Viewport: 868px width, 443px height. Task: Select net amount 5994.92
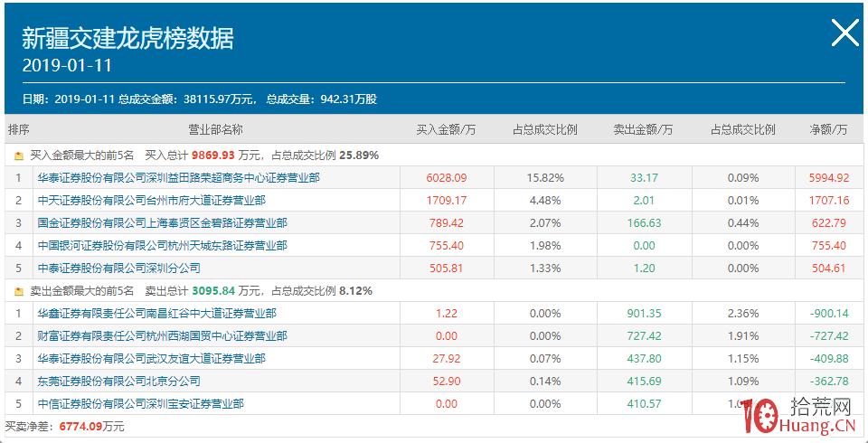point(828,178)
